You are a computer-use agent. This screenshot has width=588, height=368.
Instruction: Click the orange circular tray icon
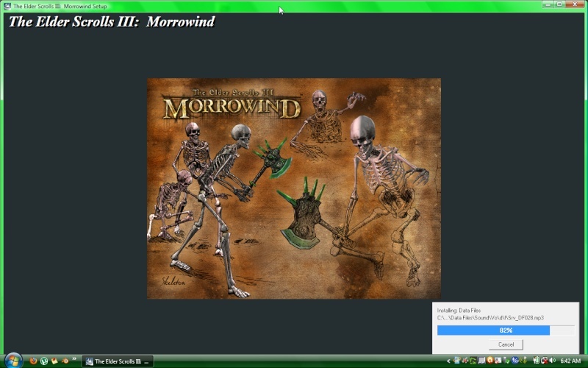pyautogui.click(x=490, y=361)
